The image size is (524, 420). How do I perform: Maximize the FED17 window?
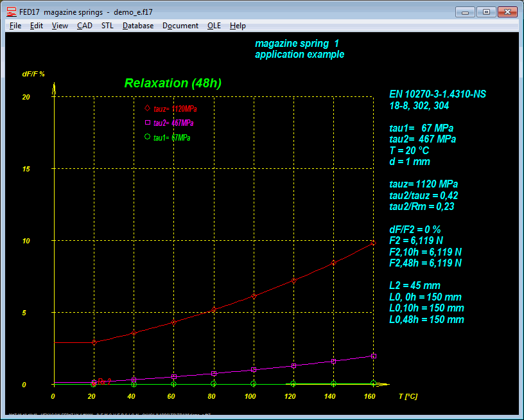click(486, 12)
